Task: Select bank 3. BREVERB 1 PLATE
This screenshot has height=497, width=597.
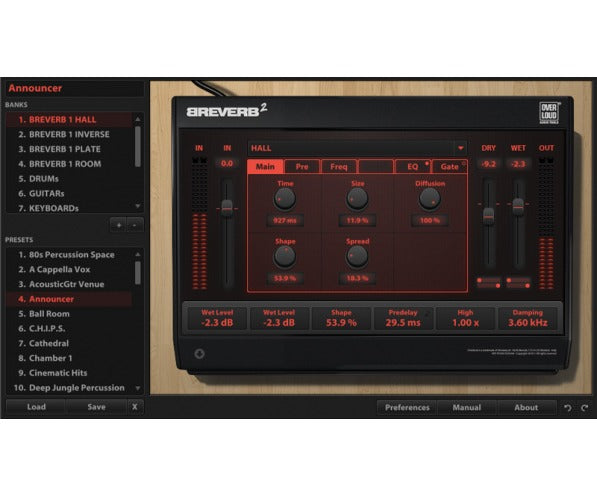Action: click(x=69, y=149)
